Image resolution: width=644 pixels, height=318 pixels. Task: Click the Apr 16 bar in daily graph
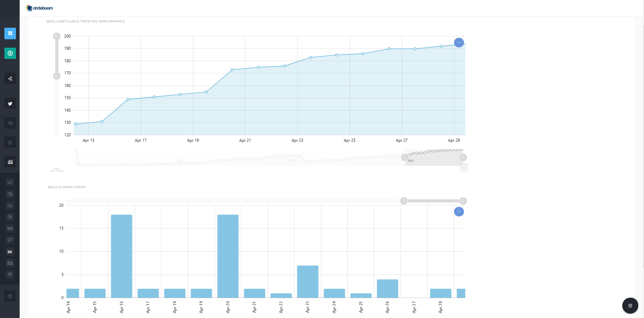tap(122, 256)
